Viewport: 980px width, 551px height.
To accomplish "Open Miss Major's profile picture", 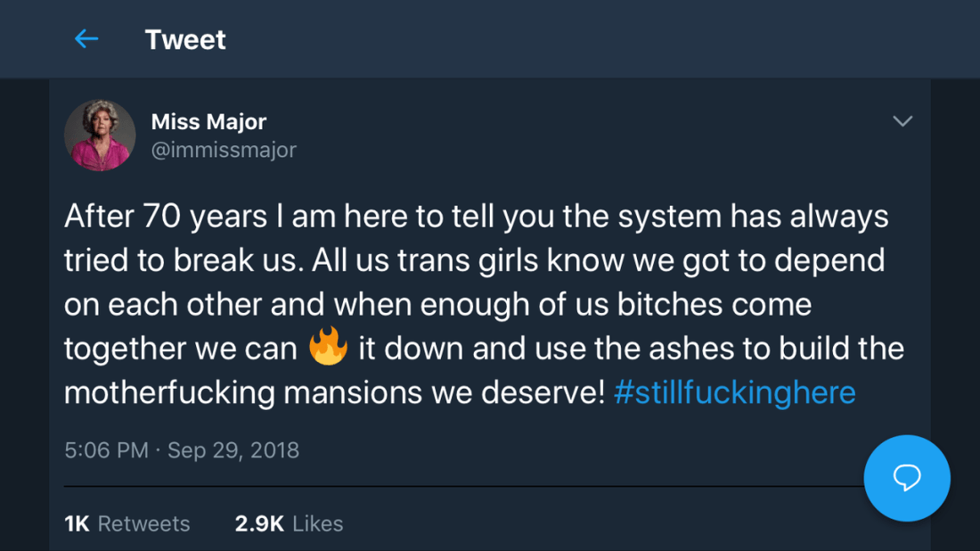I will tap(100, 135).
